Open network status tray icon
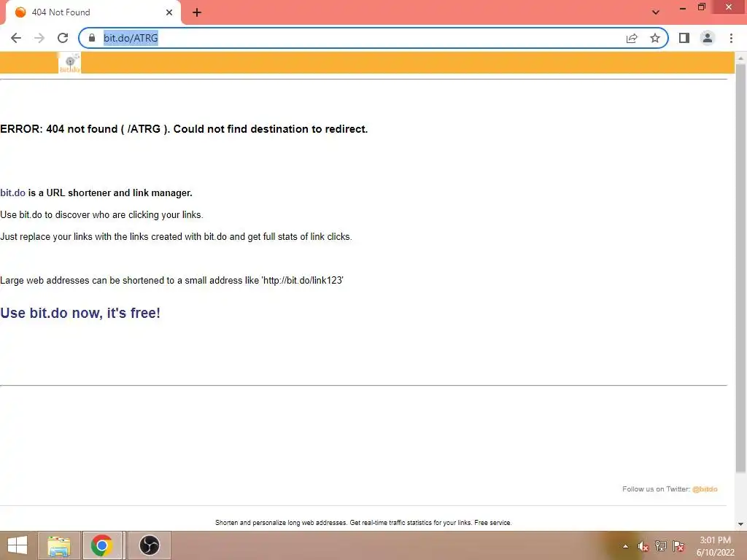Viewport: 747px width, 560px height. click(x=661, y=546)
